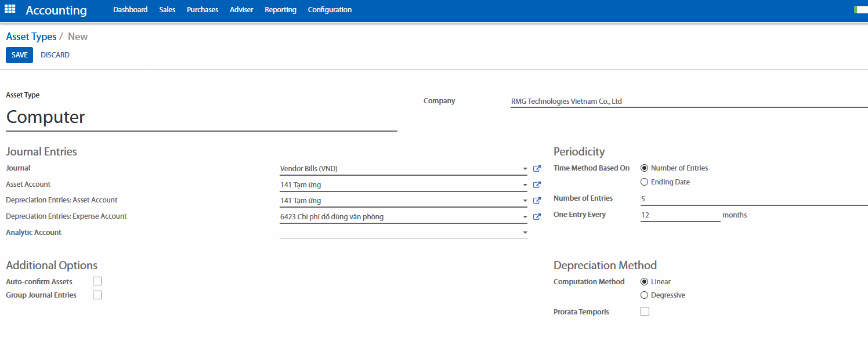The width and height of the screenshot is (868, 355).
Task: Open the Reporting menu
Action: [280, 10]
